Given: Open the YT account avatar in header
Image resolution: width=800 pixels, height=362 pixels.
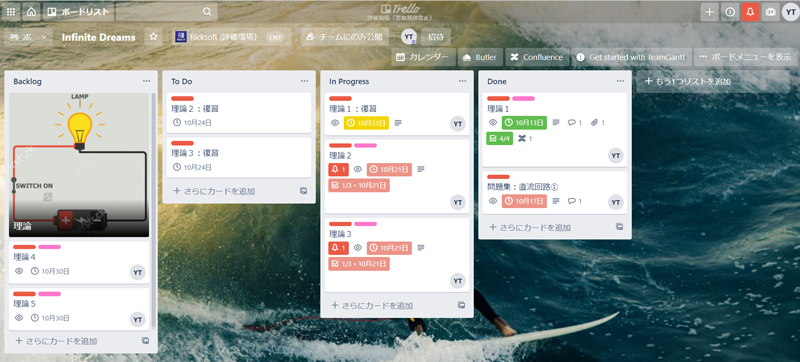Looking at the screenshot, I should (790, 12).
